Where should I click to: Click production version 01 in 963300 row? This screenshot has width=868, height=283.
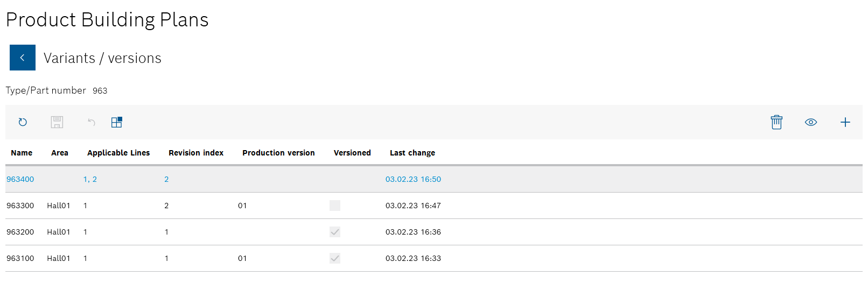point(242,206)
